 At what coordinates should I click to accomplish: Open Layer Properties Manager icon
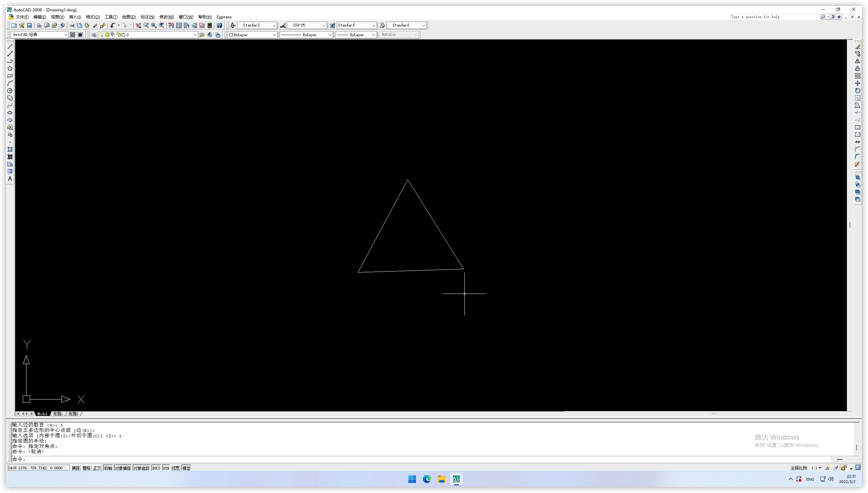click(x=94, y=35)
